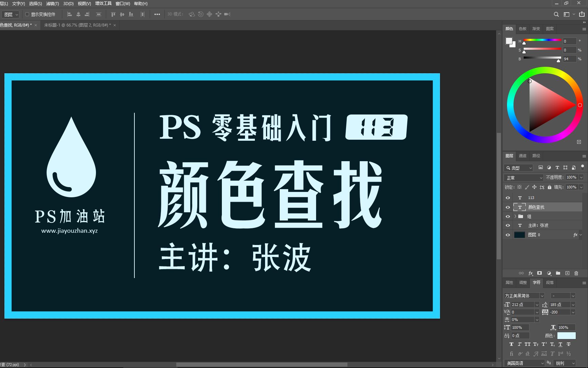Expand the 组 layer group
Viewport: 588px width, 368px height.
515,216
